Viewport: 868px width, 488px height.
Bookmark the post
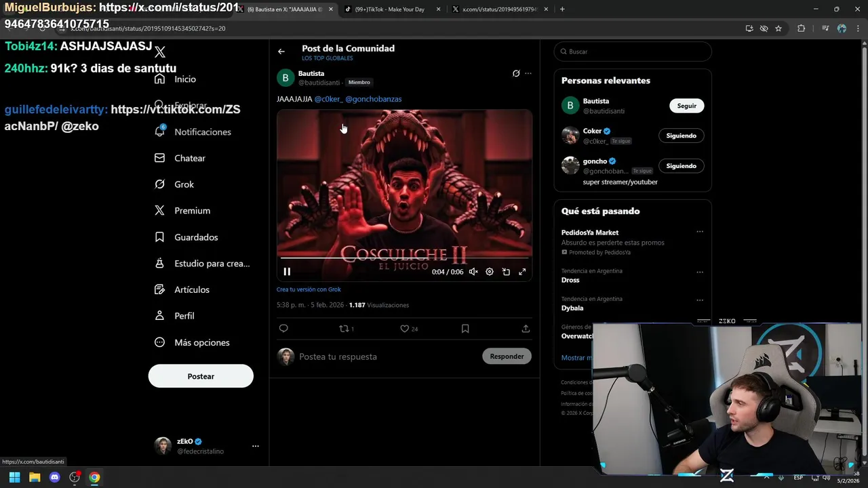coord(465,329)
